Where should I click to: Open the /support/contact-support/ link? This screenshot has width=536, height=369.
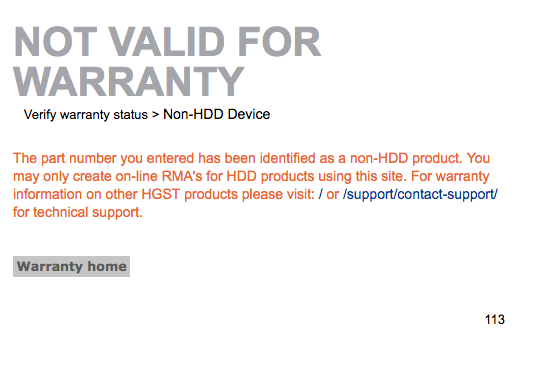click(420, 194)
